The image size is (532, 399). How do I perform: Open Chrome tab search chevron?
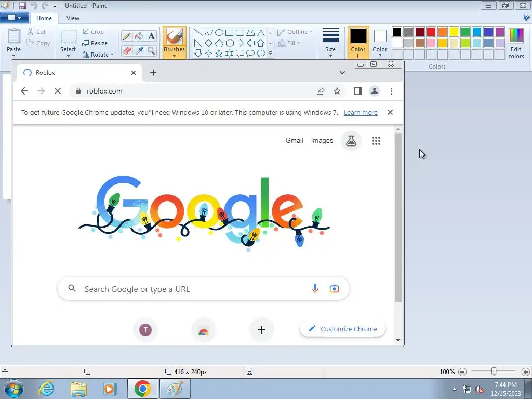point(342,73)
